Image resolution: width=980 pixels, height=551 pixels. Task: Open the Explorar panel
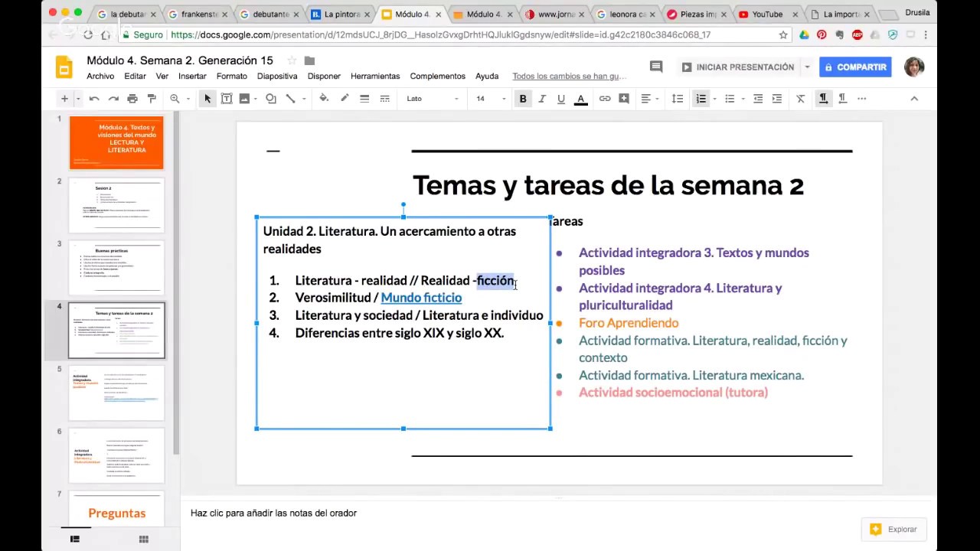point(893,529)
